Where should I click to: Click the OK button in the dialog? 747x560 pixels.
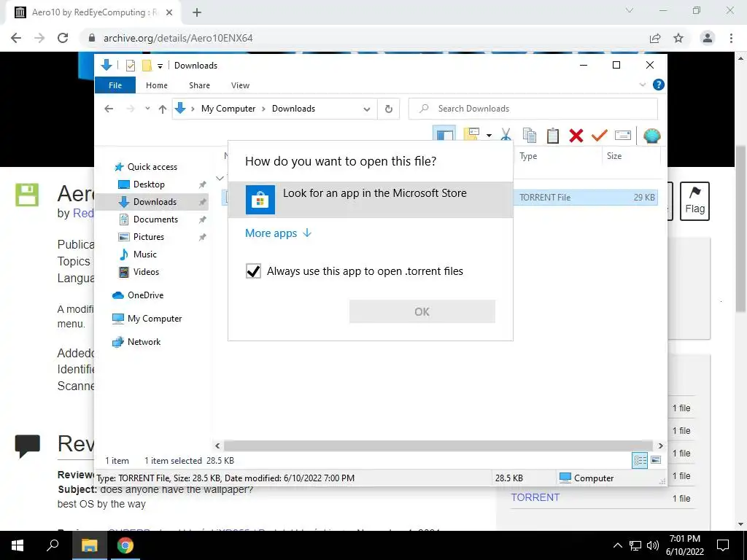point(422,311)
